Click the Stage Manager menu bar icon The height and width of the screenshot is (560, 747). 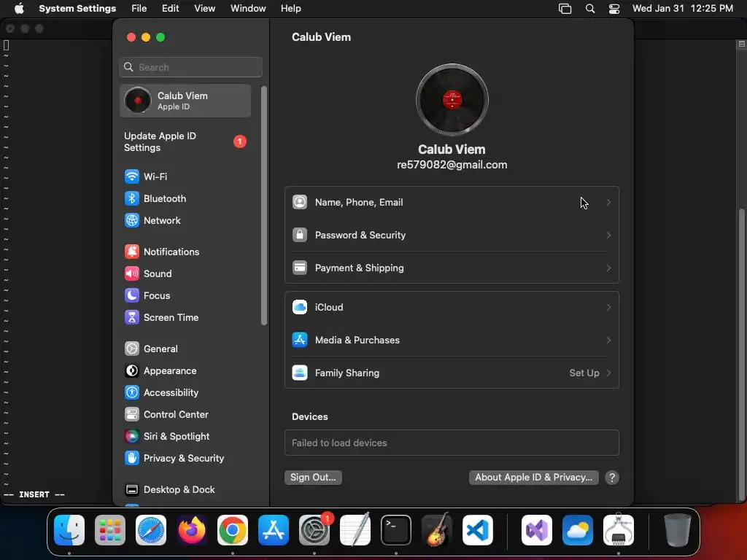565,9
